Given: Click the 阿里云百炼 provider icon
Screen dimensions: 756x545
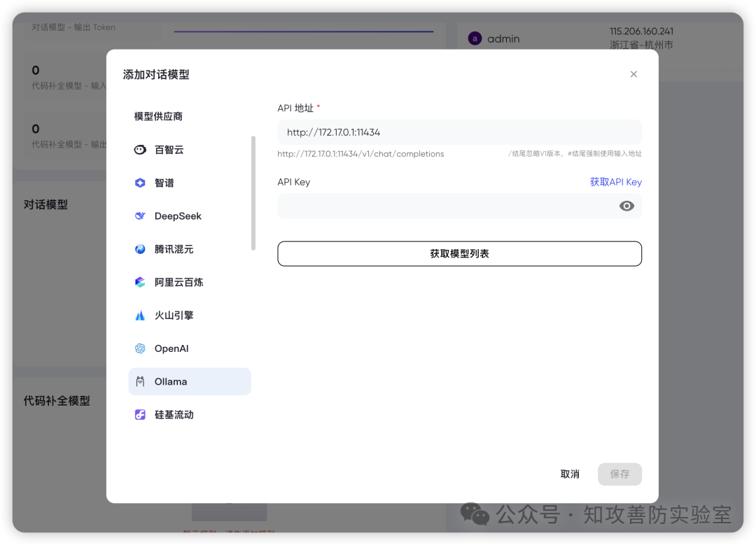Looking at the screenshot, I should (x=140, y=283).
